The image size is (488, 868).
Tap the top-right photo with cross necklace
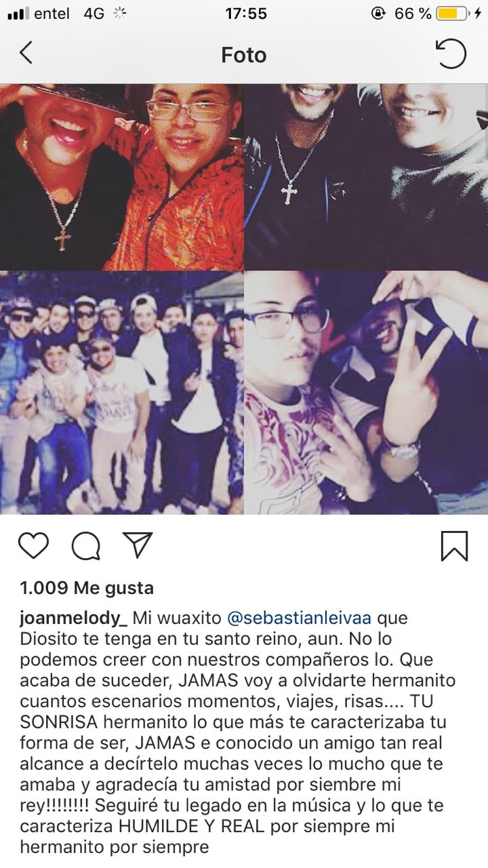click(x=366, y=177)
